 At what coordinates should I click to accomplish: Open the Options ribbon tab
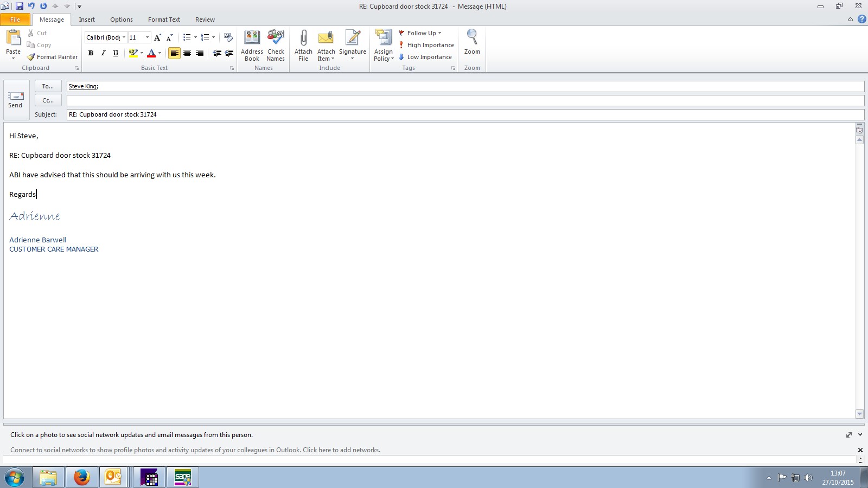click(122, 20)
